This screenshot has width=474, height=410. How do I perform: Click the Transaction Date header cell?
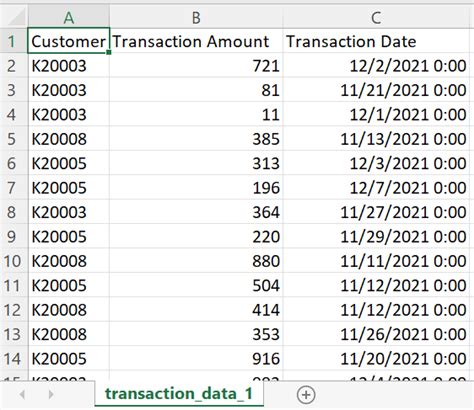click(x=376, y=41)
